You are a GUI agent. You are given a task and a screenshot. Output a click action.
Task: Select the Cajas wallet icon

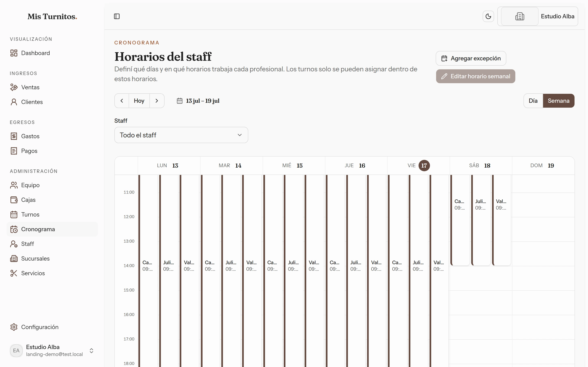click(14, 200)
